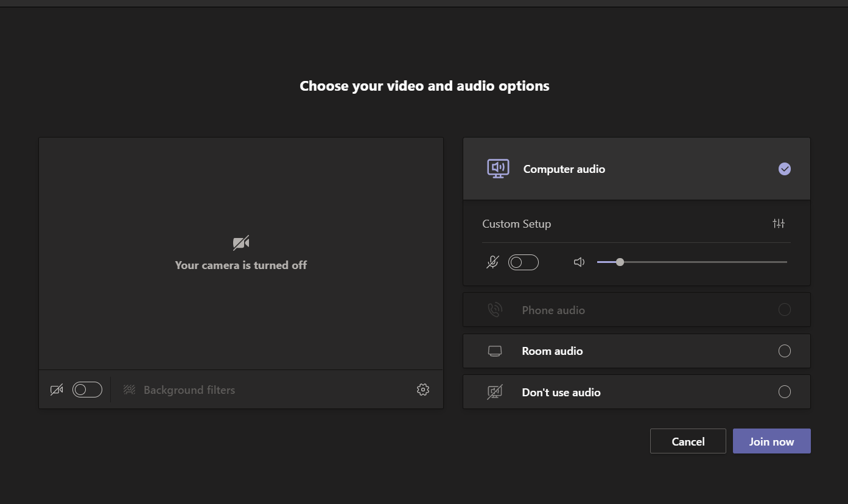The width and height of the screenshot is (848, 504).
Task: Click the camera off icon beside toggle
Action: tap(57, 390)
